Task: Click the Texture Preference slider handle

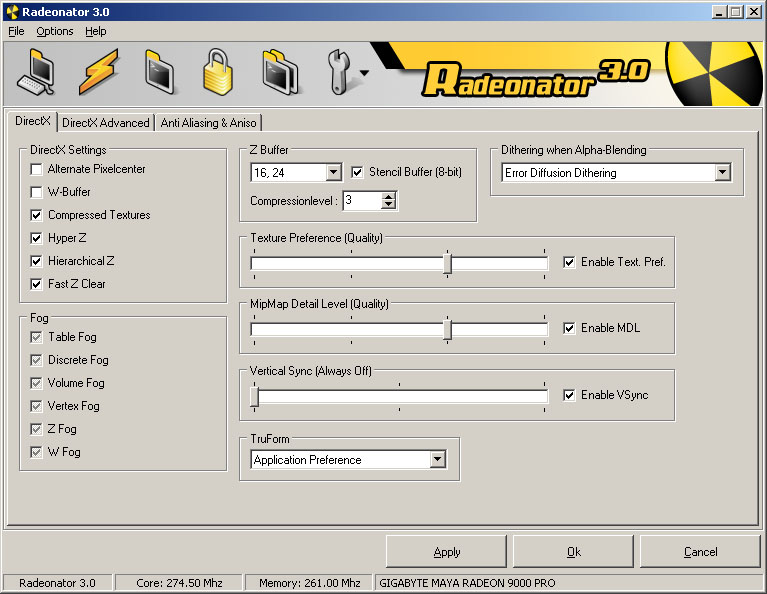Action: click(448, 263)
